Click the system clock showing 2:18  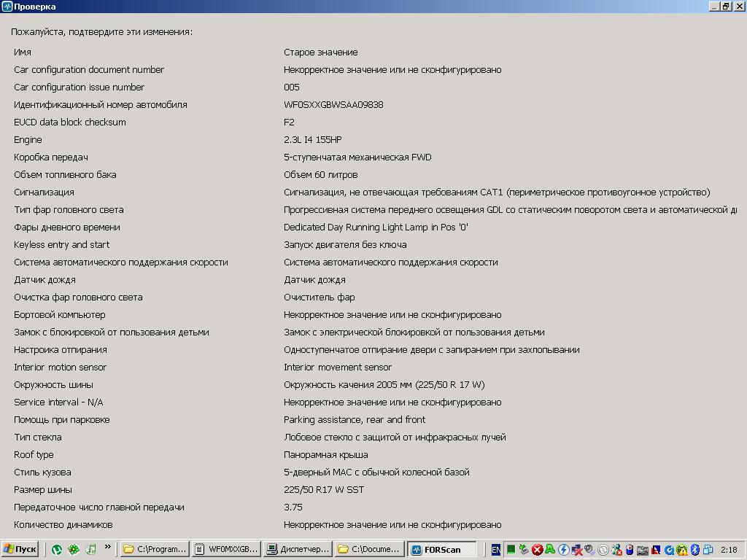(728, 550)
